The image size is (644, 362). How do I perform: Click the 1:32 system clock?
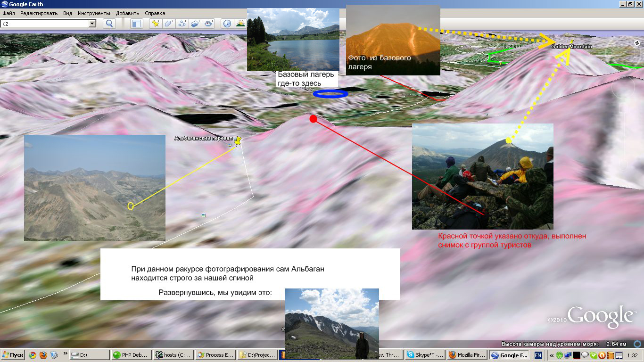tap(633, 355)
